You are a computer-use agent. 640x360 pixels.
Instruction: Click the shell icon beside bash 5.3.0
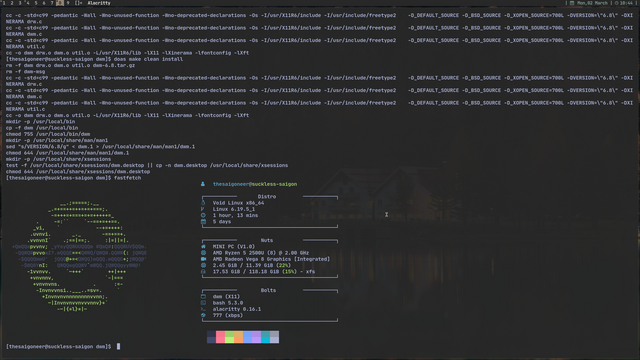(203, 303)
